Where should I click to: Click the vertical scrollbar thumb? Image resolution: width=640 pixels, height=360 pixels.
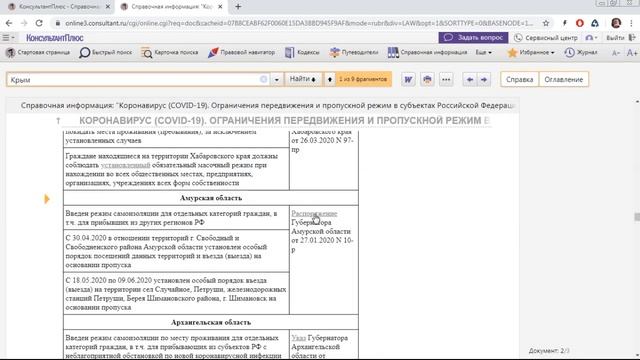point(637,217)
